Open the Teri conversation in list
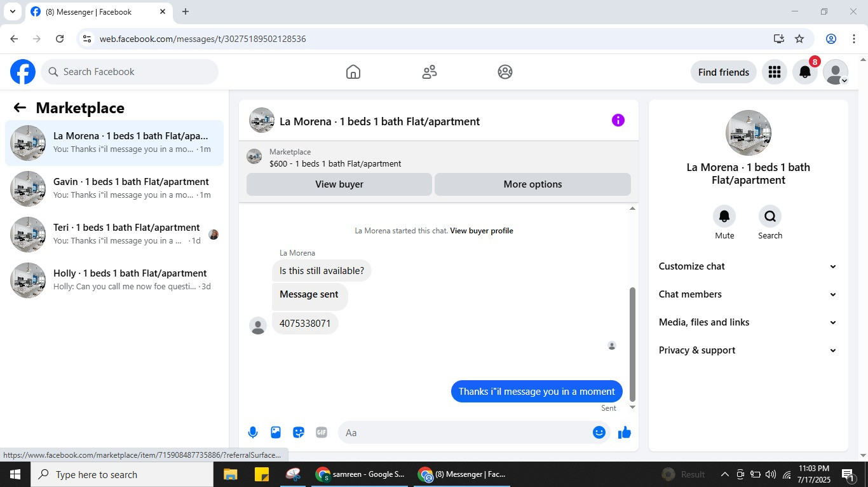Image resolution: width=868 pixels, height=487 pixels. point(114,235)
